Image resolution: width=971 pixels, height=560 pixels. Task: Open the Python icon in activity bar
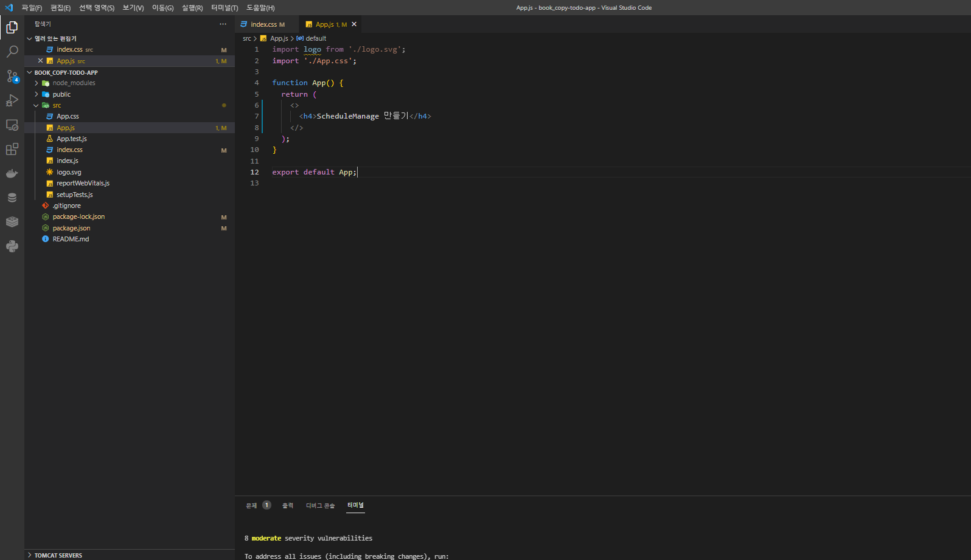coord(12,246)
